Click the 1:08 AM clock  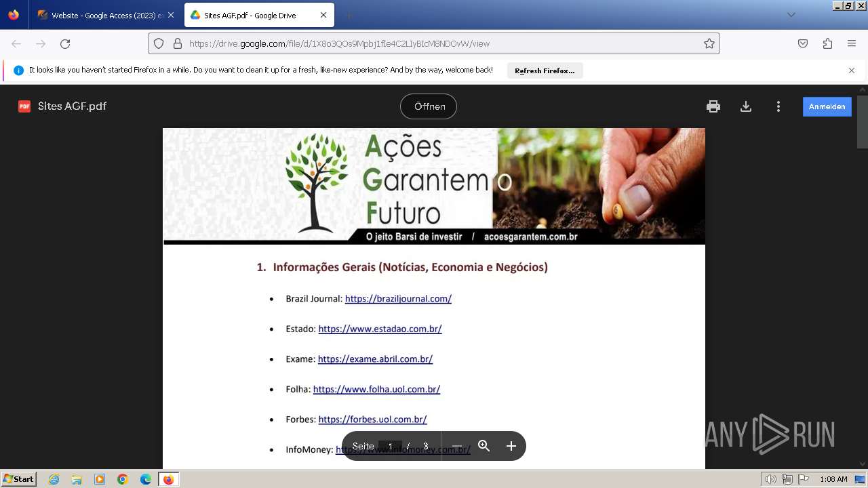[833, 479]
